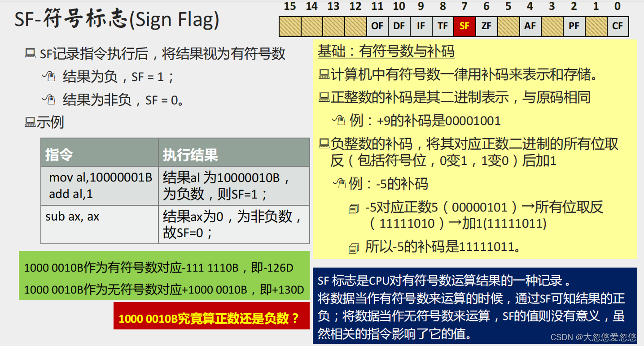Click the result cell "结果al 为10000010B，为负数，则SF=1"
The height and width of the screenshot is (346, 644).
[x=234, y=186]
